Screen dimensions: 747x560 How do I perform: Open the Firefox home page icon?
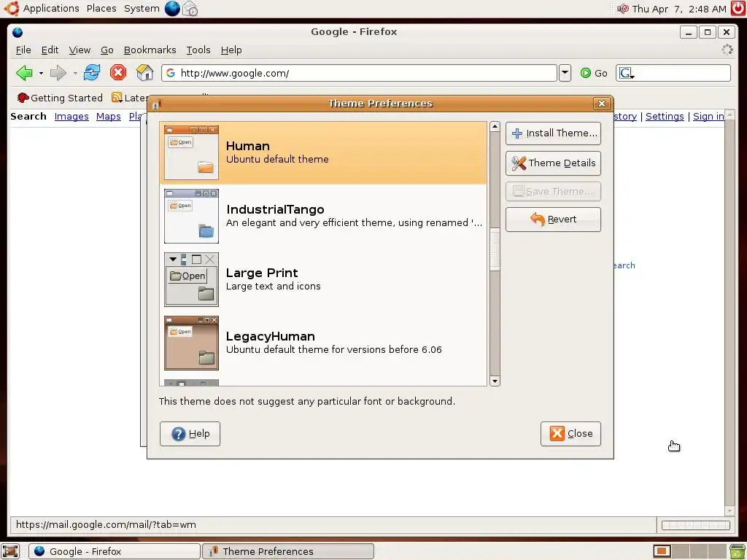(145, 72)
